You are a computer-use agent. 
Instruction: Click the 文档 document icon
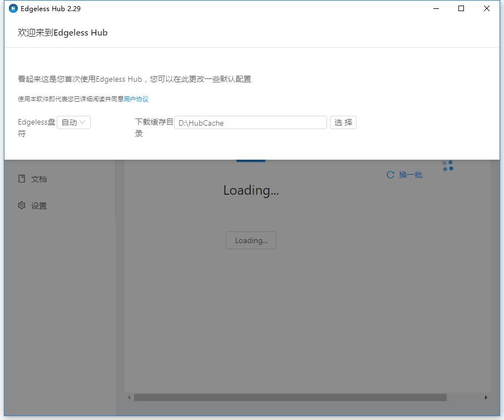(x=22, y=179)
